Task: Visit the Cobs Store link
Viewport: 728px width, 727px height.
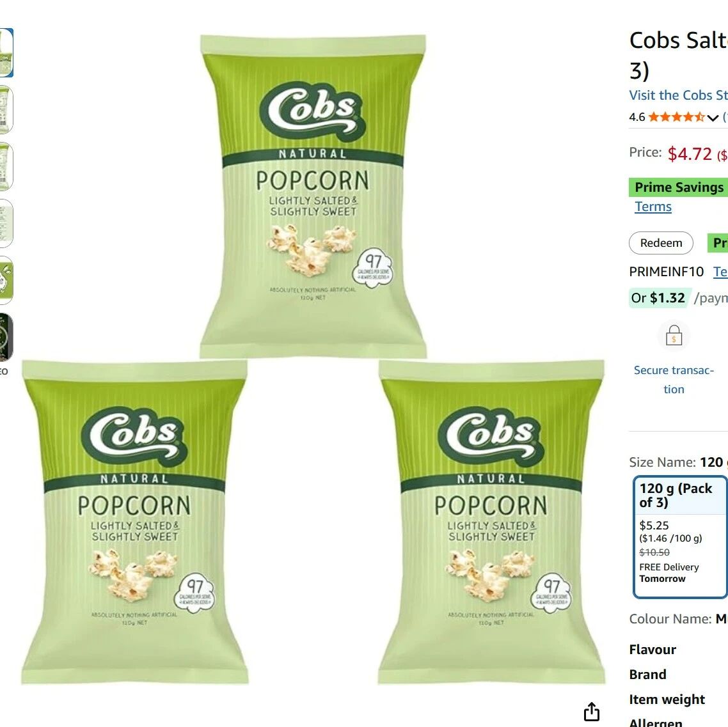Action: coord(678,95)
